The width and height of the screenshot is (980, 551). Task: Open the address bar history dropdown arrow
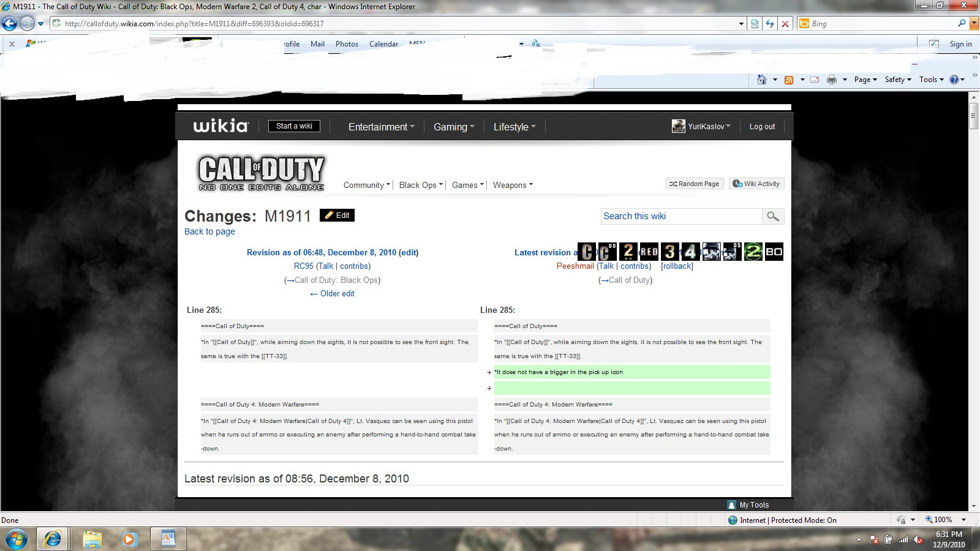(x=741, y=24)
